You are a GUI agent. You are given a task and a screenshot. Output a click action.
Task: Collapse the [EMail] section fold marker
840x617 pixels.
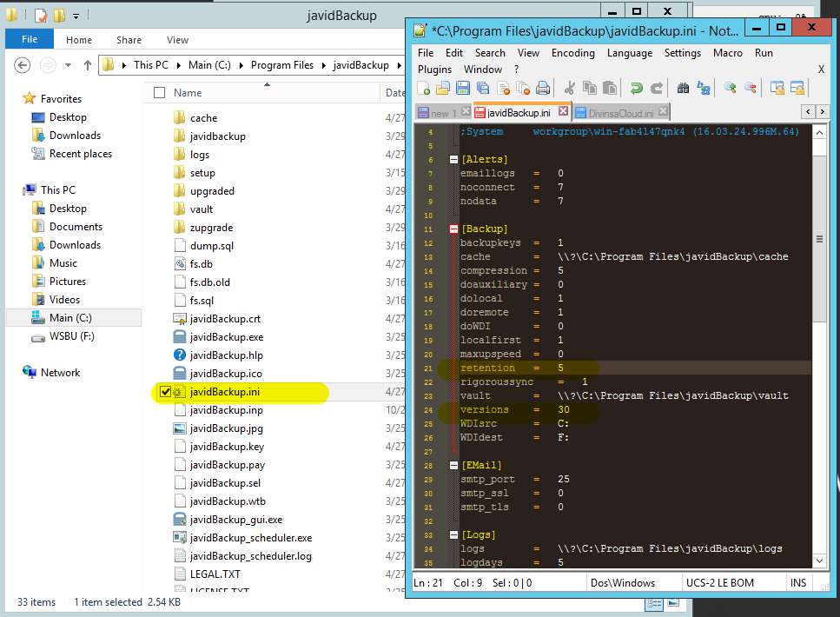pos(453,465)
